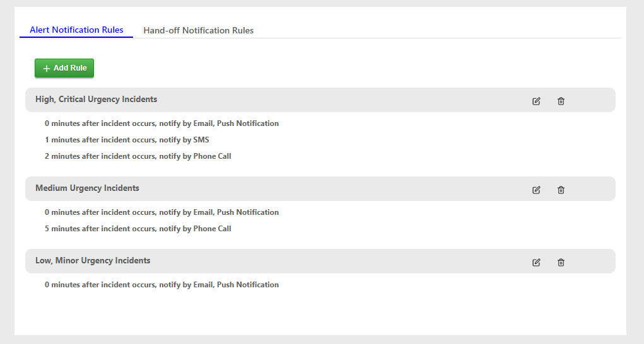Click Medium urgency 0 minutes Email, Push line

point(162,212)
